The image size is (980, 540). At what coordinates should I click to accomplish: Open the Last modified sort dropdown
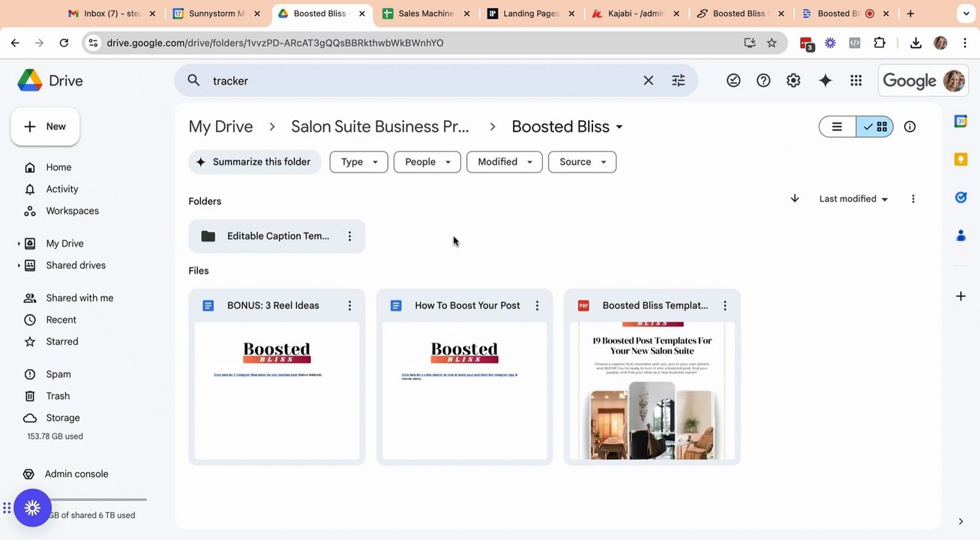click(x=853, y=199)
